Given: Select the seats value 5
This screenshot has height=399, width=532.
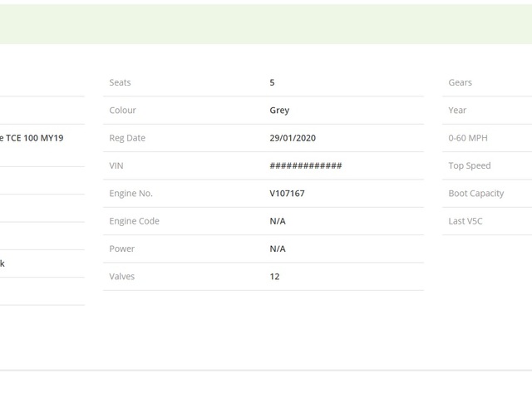Looking at the screenshot, I should (272, 82).
